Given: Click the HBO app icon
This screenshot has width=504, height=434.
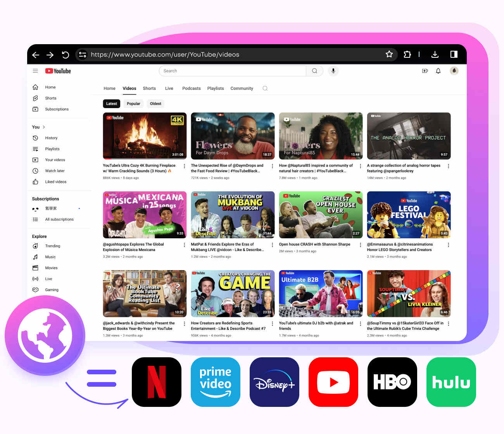Looking at the screenshot, I should 392,382.
